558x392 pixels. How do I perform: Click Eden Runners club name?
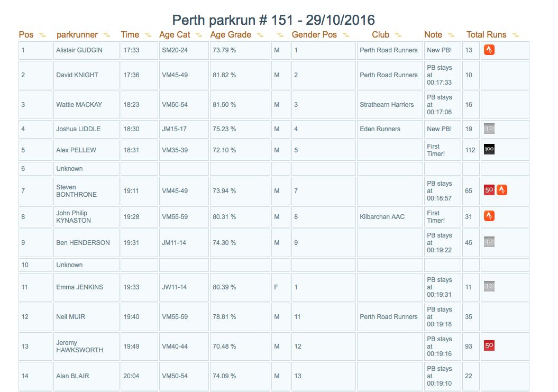coord(380,129)
